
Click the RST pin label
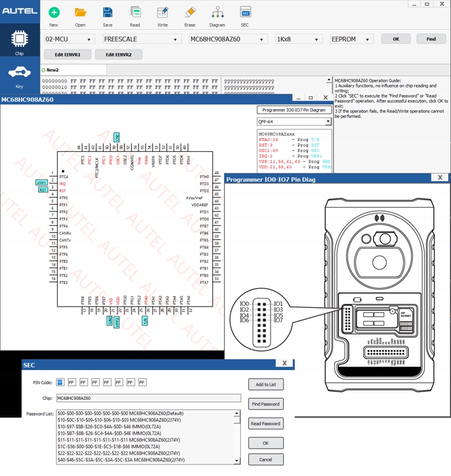(43, 190)
